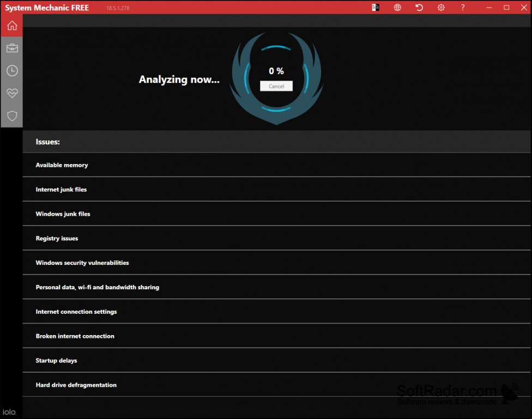Click the iolo logo

pos(9,412)
